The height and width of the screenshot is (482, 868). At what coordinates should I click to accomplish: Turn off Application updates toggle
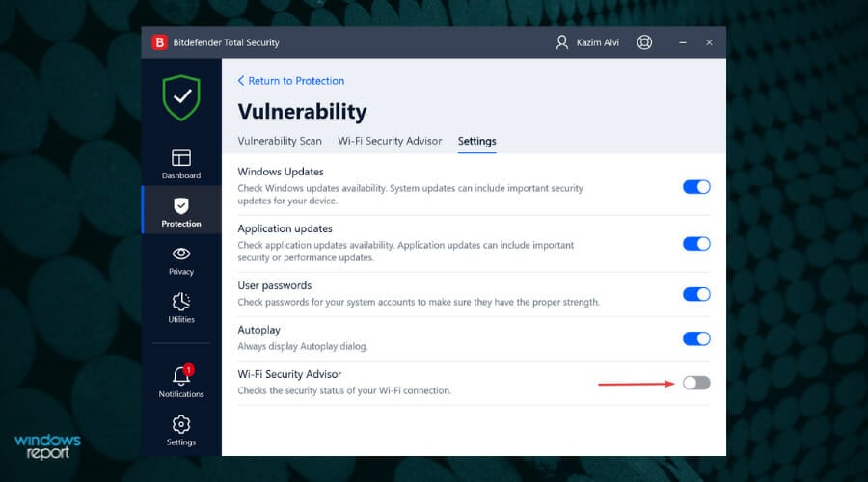(x=696, y=244)
